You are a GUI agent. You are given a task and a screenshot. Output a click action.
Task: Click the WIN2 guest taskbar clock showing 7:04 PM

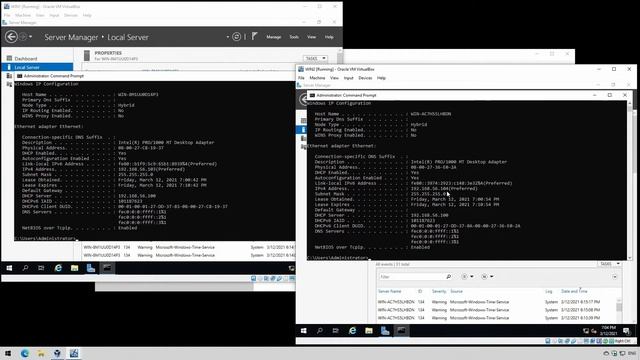(x=608, y=331)
